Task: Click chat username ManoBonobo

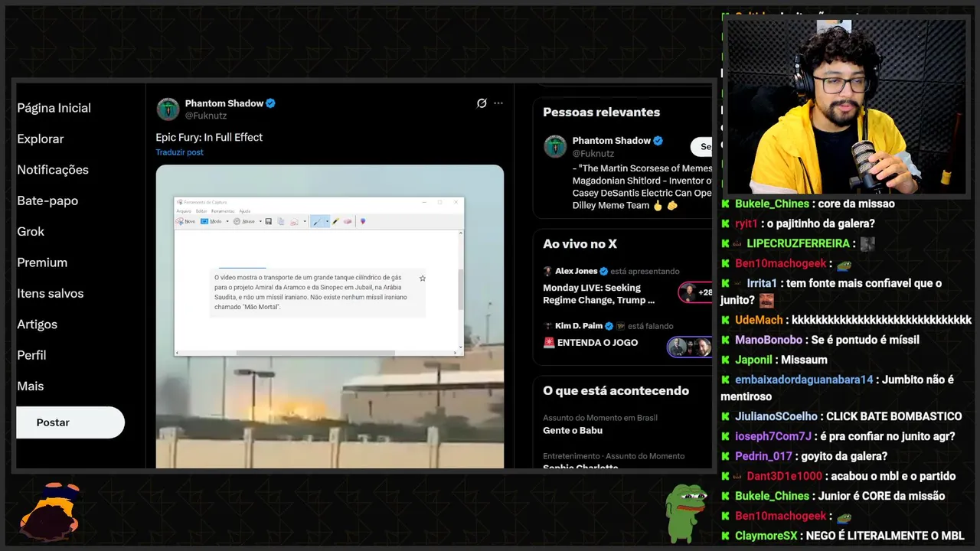Action: click(x=769, y=340)
